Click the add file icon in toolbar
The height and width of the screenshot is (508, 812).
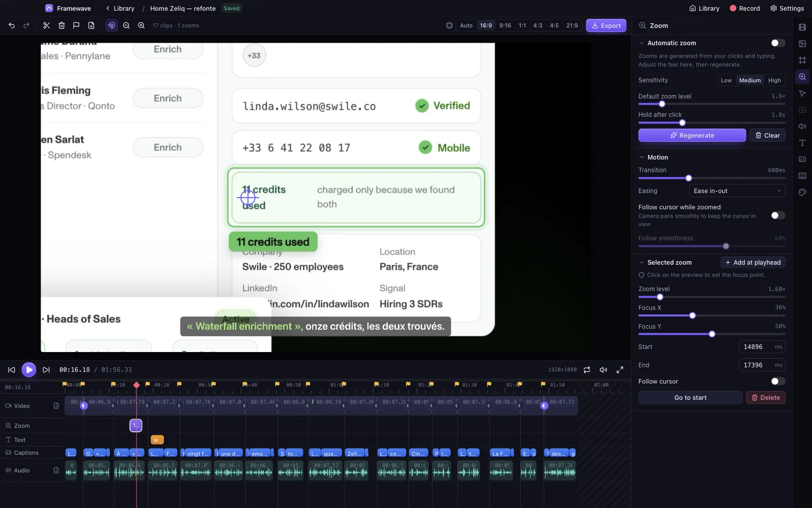pos(91,25)
